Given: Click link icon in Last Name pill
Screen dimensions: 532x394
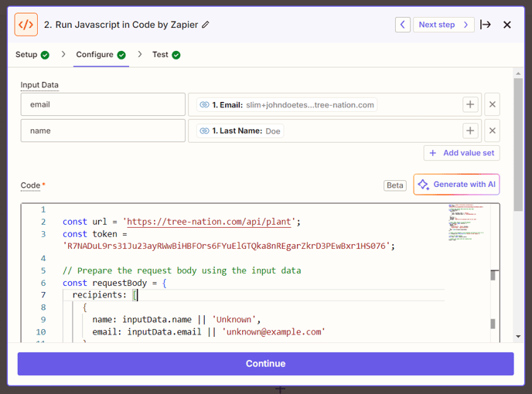Looking at the screenshot, I should pyautogui.click(x=204, y=131).
